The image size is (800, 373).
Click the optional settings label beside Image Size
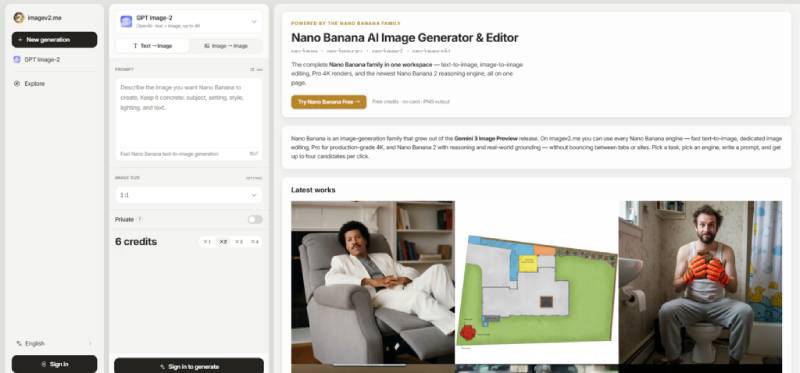tap(254, 178)
